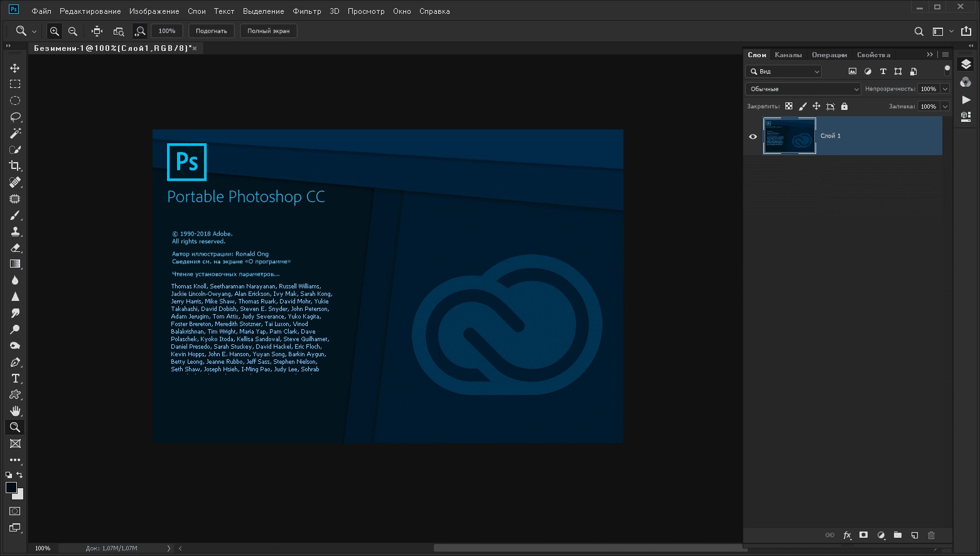The width and height of the screenshot is (980, 556).
Task: Click the search magnifier at top right
Action: tap(919, 31)
